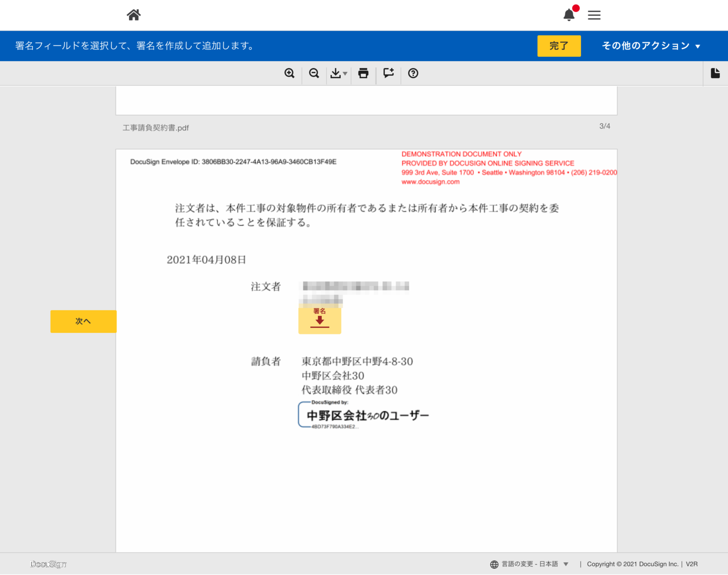Click the globe icon near language selector
Screen dimensions: 728x575
(493, 564)
